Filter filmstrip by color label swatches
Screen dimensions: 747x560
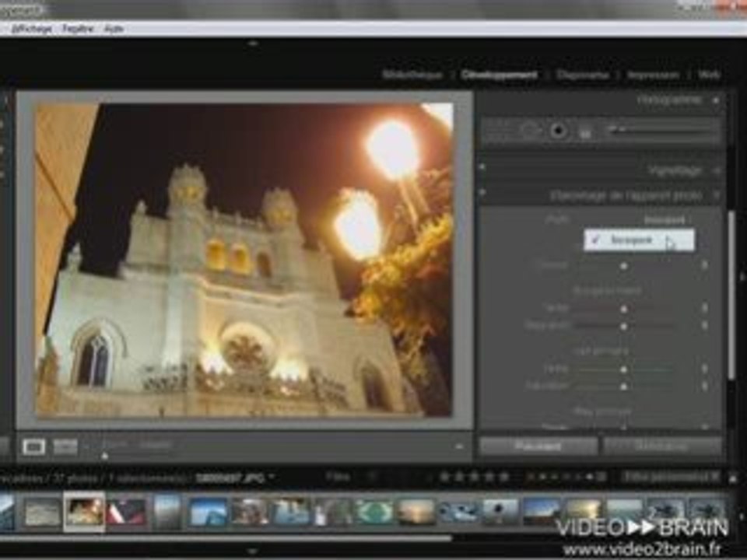pyautogui.click(x=567, y=476)
